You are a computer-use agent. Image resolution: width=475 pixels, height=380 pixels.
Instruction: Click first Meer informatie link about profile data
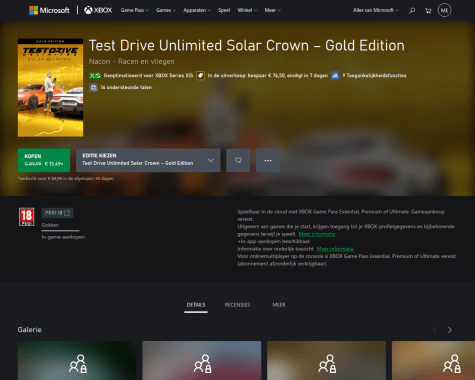coord(317,234)
